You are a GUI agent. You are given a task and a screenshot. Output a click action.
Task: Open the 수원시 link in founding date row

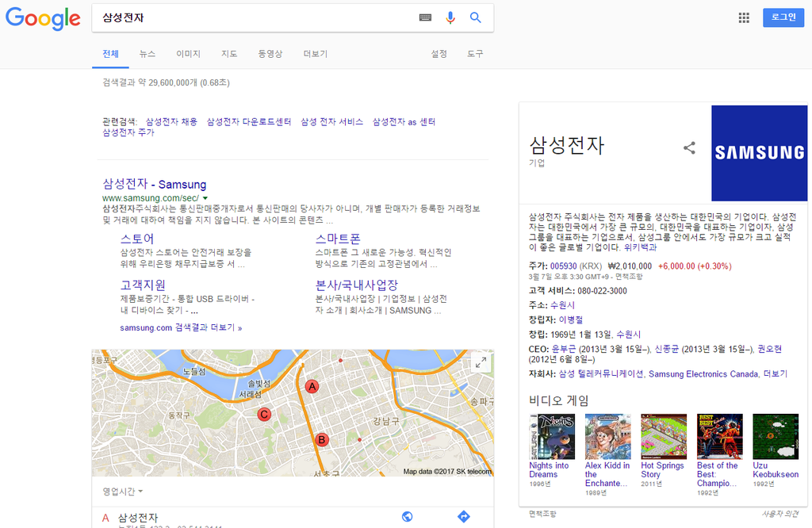click(629, 335)
